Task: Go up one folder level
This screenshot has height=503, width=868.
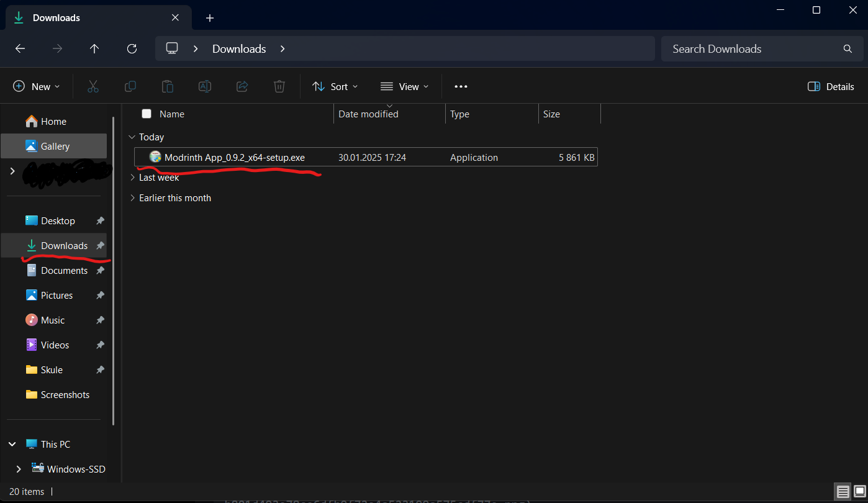Action: coord(94,48)
